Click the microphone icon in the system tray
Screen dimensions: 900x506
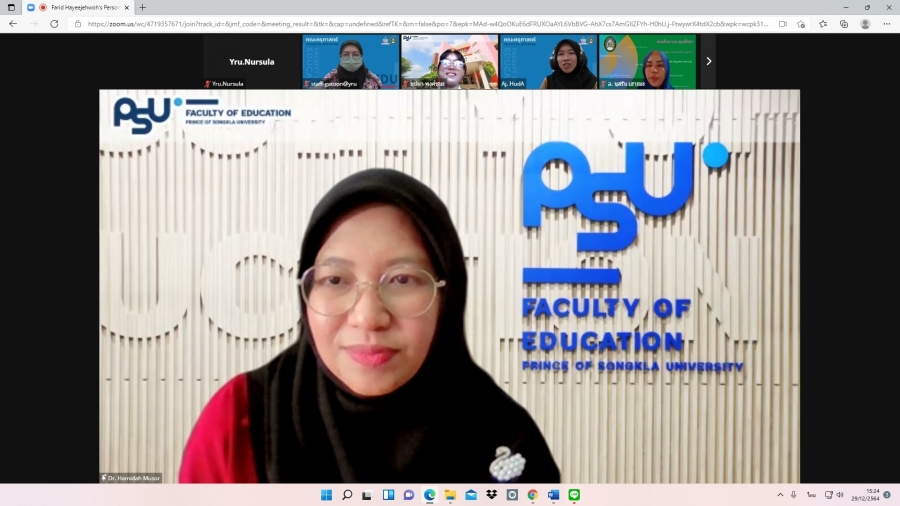click(x=793, y=495)
